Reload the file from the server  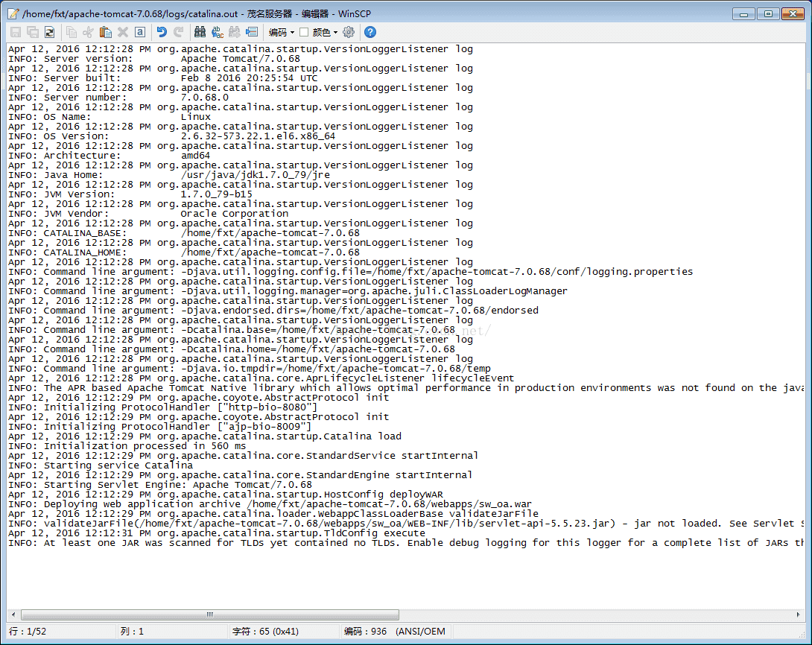50,32
